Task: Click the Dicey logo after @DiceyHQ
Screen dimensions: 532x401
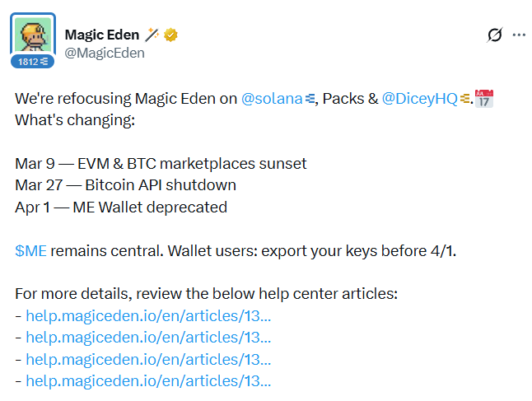Action: [x=465, y=99]
